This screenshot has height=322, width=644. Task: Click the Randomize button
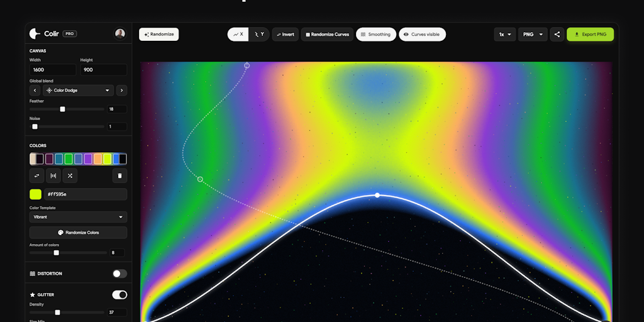click(x=158, y=34)
